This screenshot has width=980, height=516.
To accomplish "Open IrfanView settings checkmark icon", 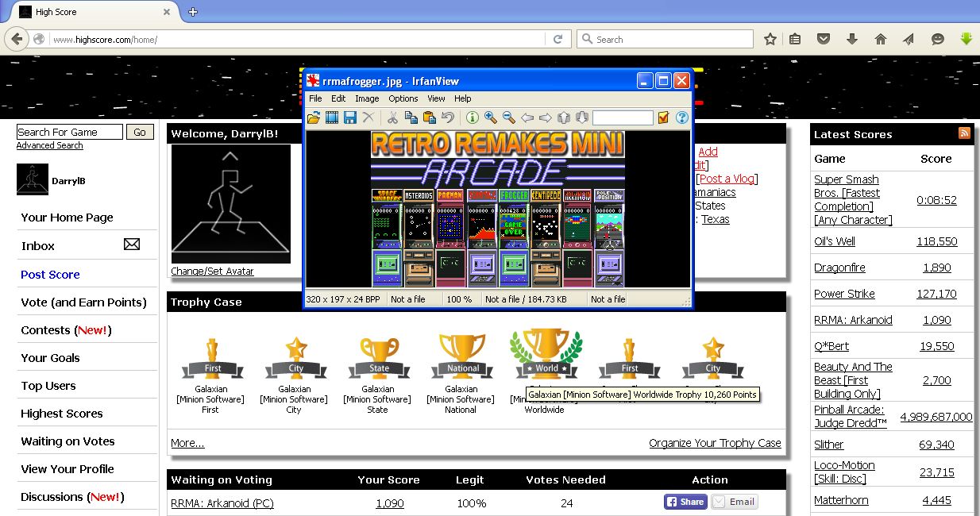I will [x=663, y=117].
